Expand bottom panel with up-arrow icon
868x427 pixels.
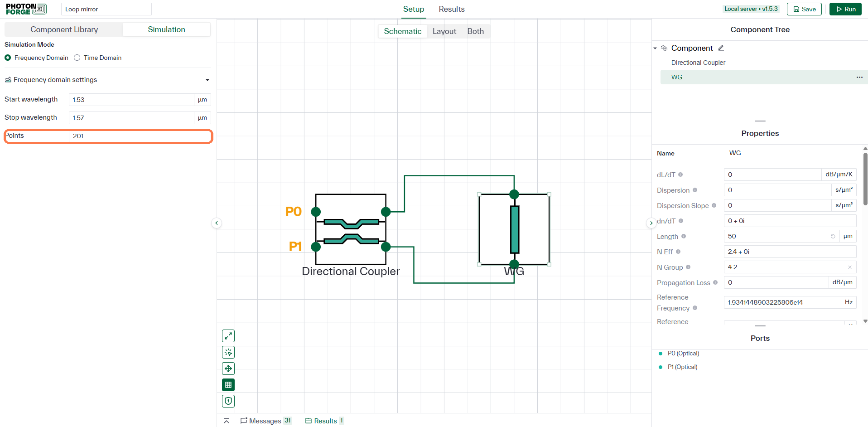pyautogui.click(x=227, y=421)
